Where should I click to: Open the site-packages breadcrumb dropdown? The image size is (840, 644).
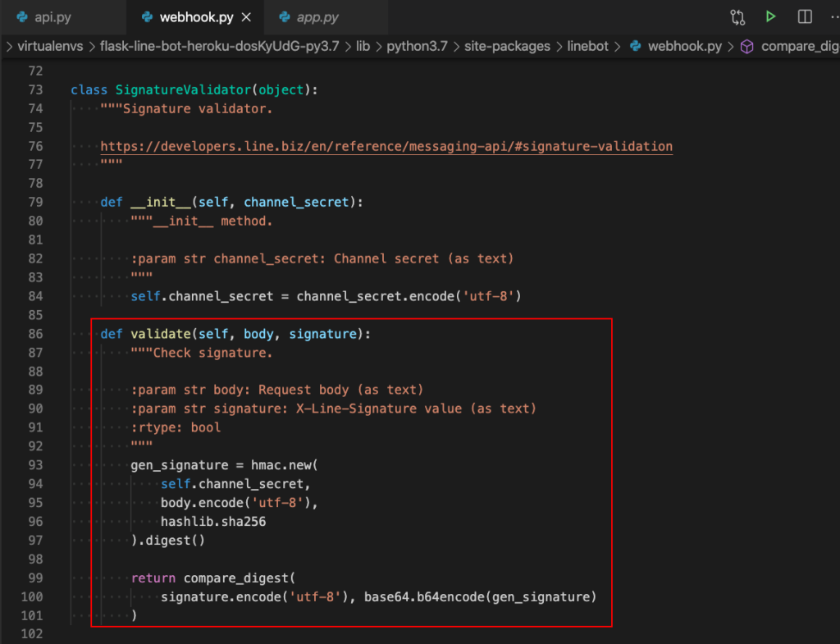(x=507, y=47)
